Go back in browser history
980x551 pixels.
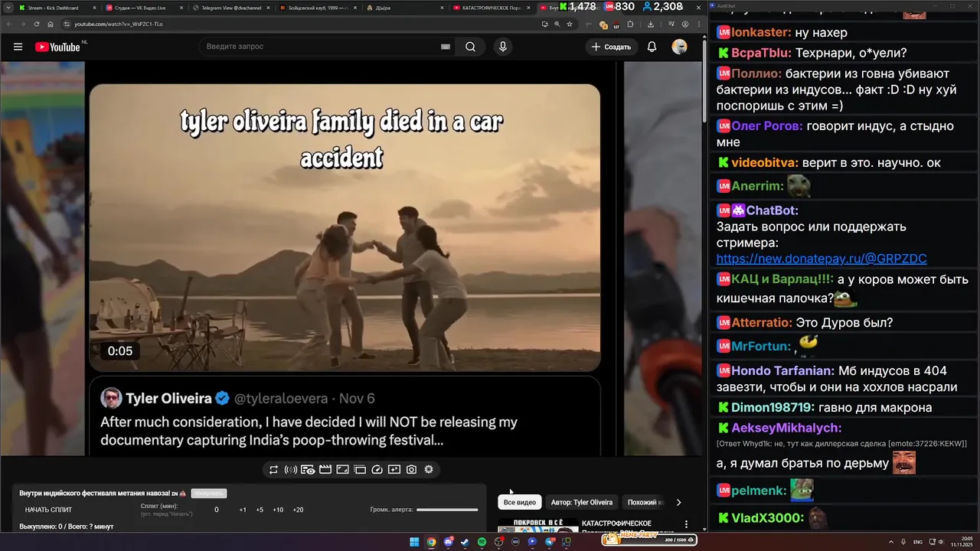[x=9, y=24]
